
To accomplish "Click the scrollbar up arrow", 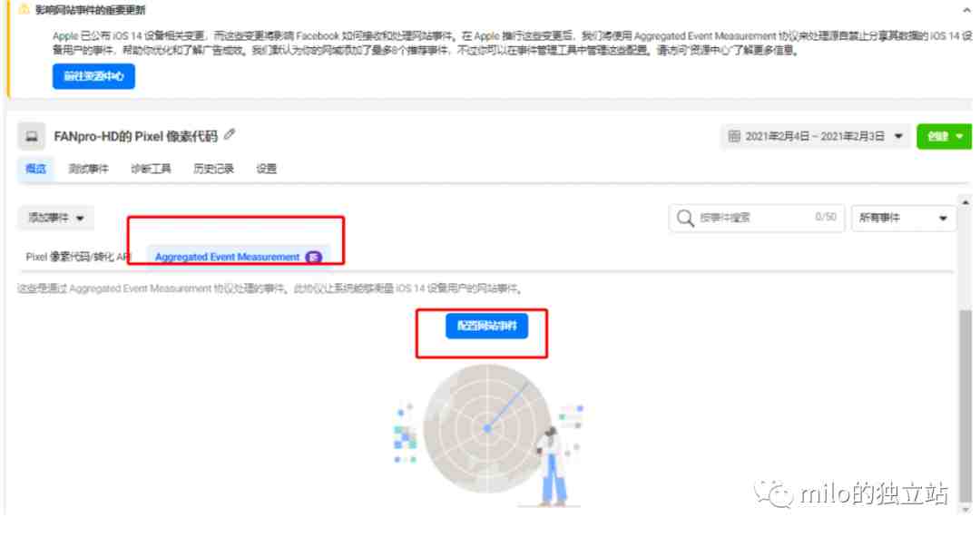I will (x=965, y=202).
